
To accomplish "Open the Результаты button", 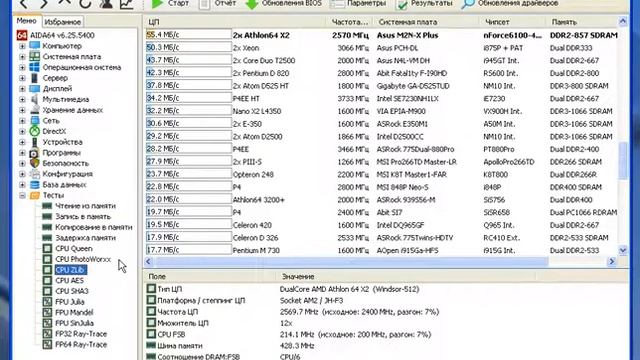I will click(425, 3).
